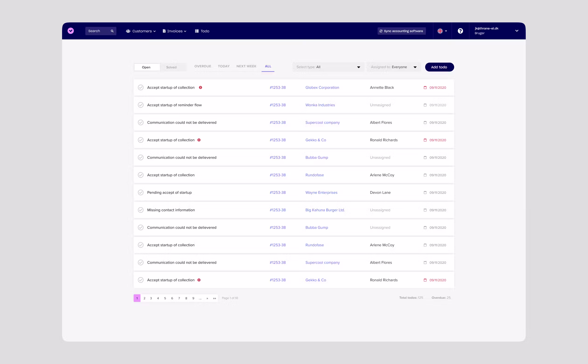This screenshot has height=364, width=588.
Task: Check off first Rundofase todo
Action: point(140,175)
